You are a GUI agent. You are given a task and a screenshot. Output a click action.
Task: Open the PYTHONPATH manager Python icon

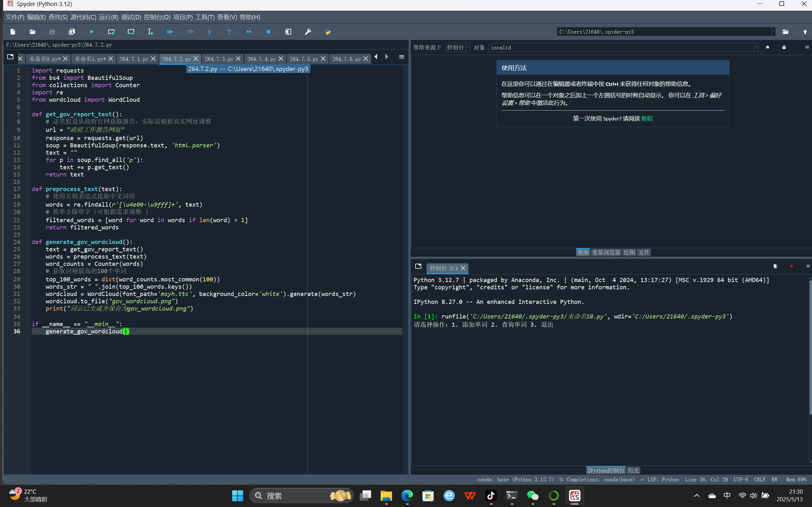(327, 32)
